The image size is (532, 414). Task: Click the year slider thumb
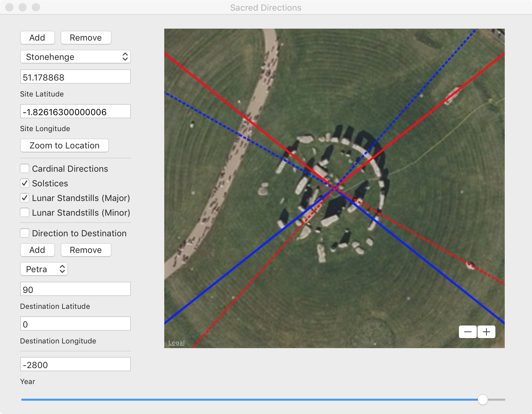point(482,399)
